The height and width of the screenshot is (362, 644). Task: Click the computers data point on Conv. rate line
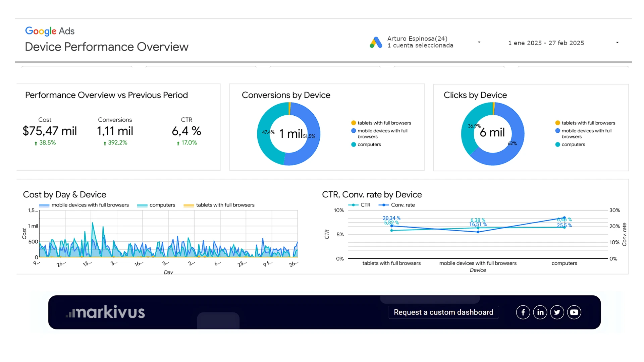(x=564, y=218)
